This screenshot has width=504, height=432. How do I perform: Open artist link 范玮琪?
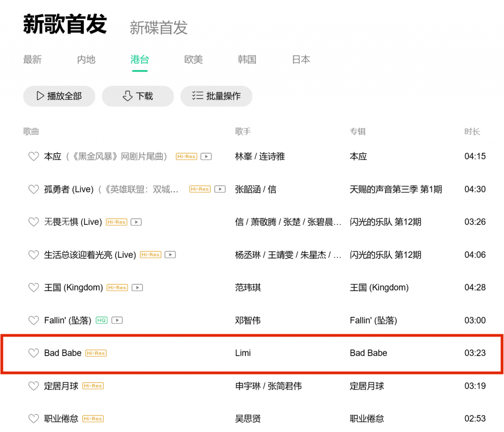point(248,288)
